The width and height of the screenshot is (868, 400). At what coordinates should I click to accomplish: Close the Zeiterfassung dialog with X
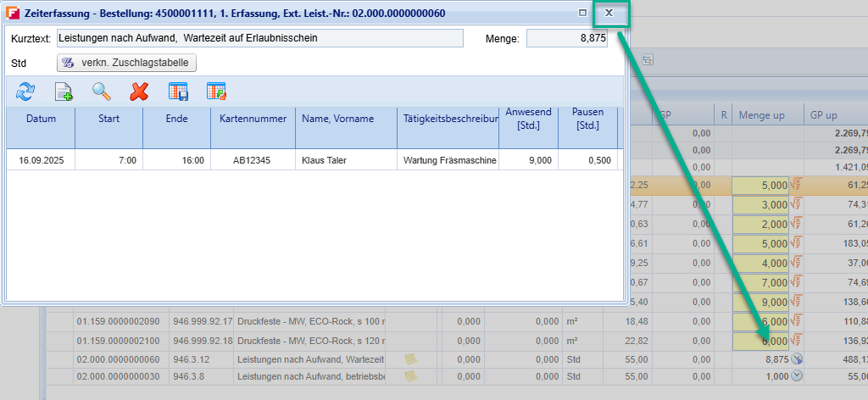click(x=609, y=13)
